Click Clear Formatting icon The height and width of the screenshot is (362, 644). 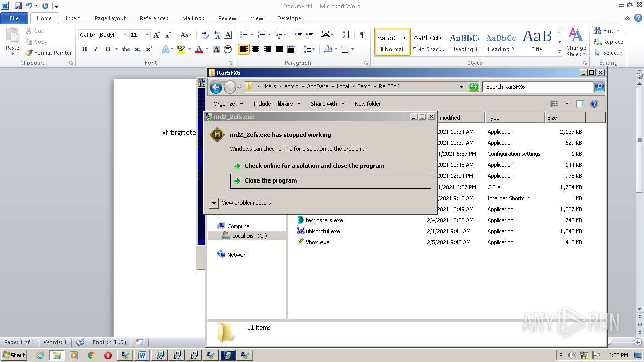tap(204, 35)
